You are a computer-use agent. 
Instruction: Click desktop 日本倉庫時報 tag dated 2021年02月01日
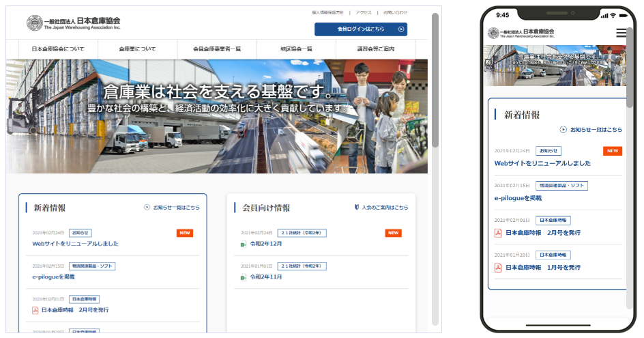coord(84,299)
